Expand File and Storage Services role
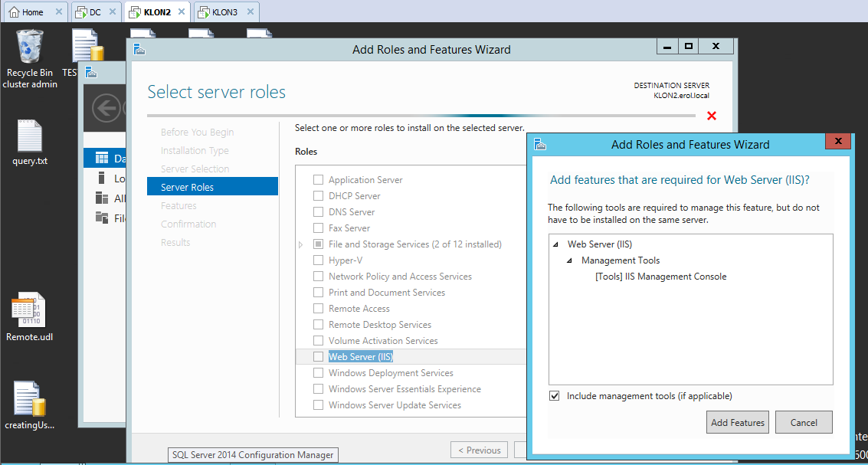The height and width of the screenshot is (465, 868). (301, 244)
